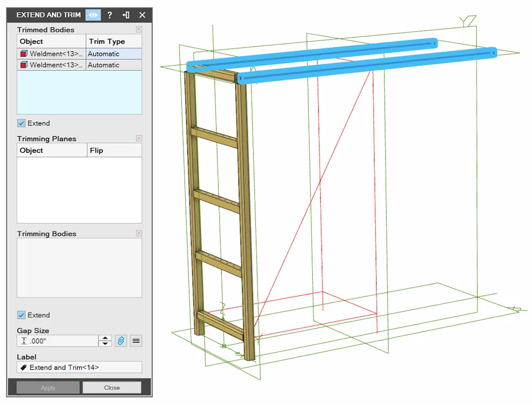This screenshot has width=532, height=405.
Task: Select the rear blue highlighted beam
Action: tap(312, 54)
